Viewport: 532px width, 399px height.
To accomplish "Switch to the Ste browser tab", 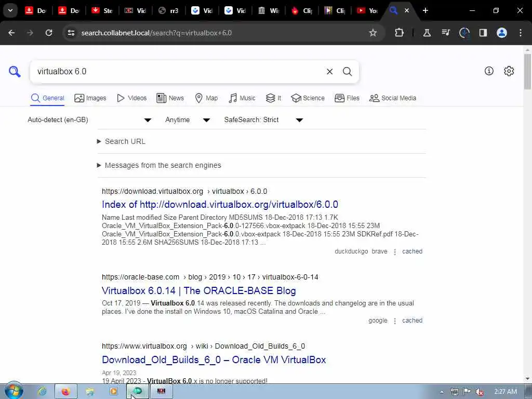I will coord(102,10).
